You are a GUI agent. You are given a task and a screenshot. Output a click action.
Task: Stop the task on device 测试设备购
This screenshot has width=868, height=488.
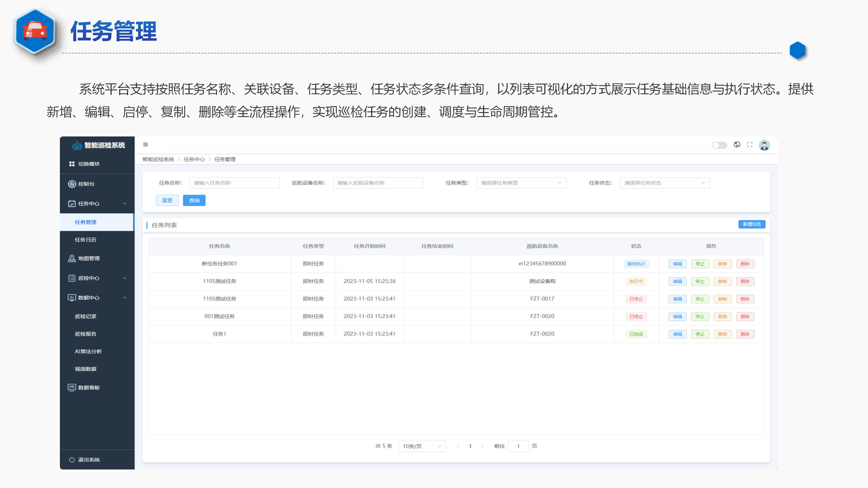700,282
